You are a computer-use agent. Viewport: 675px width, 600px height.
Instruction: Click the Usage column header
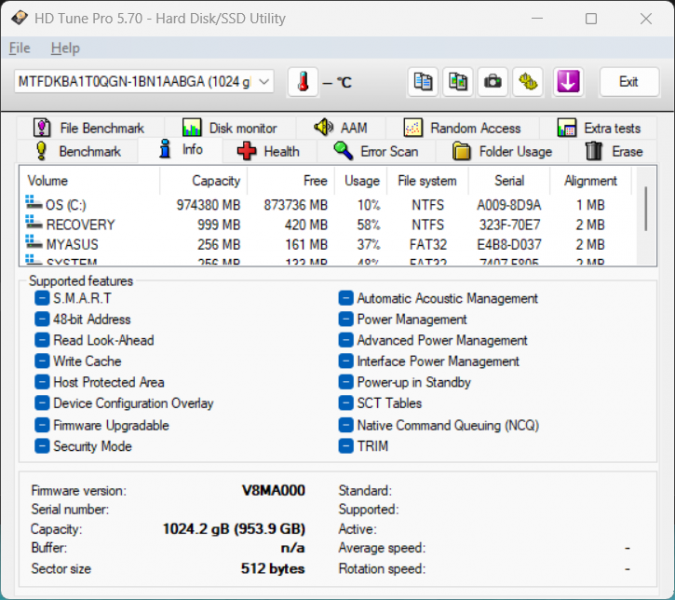tap(361, 181)
